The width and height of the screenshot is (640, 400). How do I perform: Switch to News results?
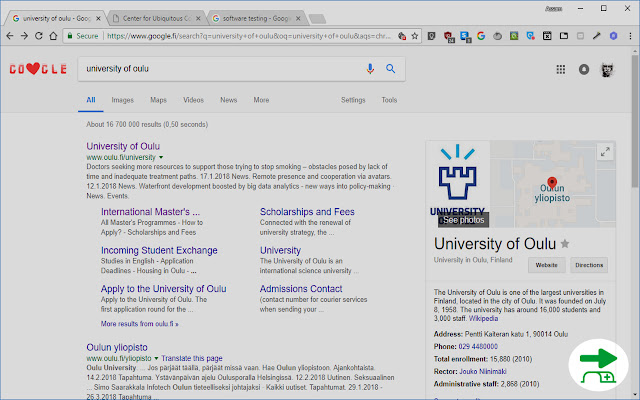click(229, 100)
